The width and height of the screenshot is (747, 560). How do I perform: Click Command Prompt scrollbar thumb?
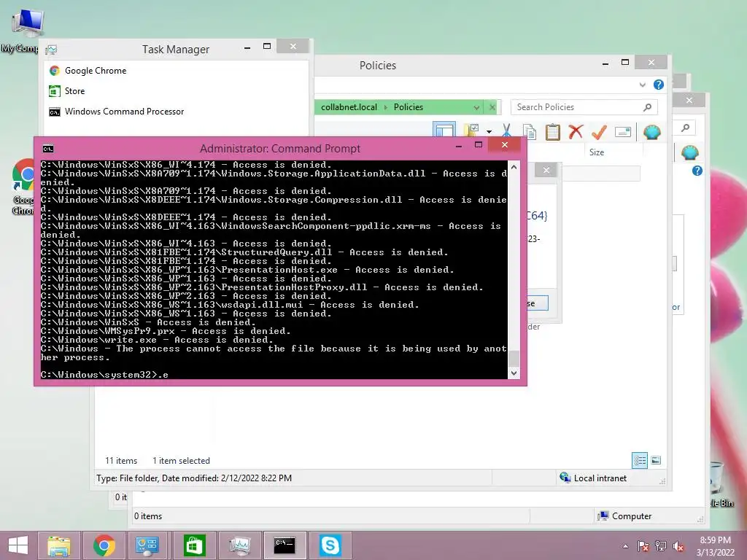514,357
